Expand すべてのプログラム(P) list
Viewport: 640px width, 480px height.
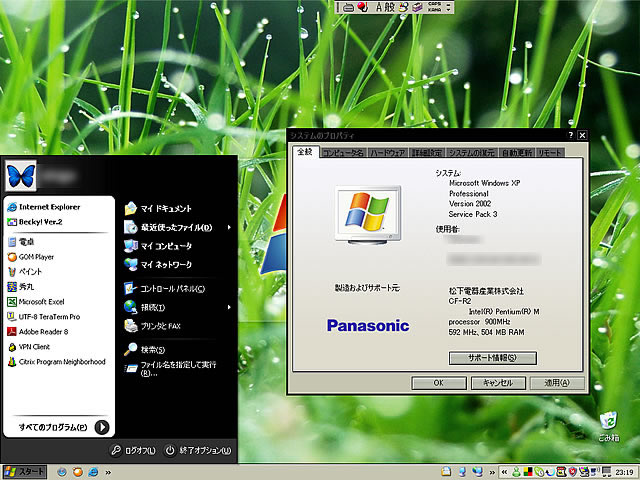(x=63, y=427)
